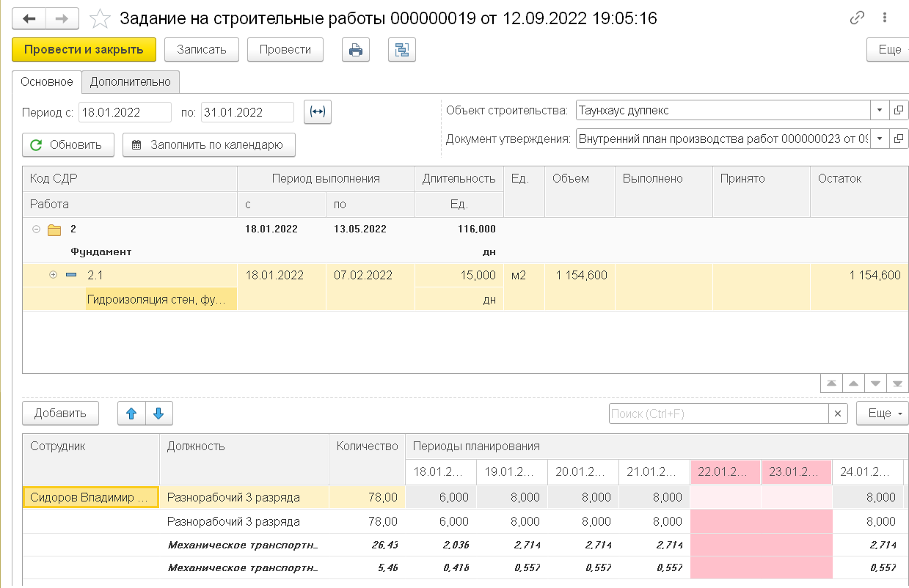Click the 'Обновить' refresh button
This screenshot has width=909, height=588.
pos(67,145)
